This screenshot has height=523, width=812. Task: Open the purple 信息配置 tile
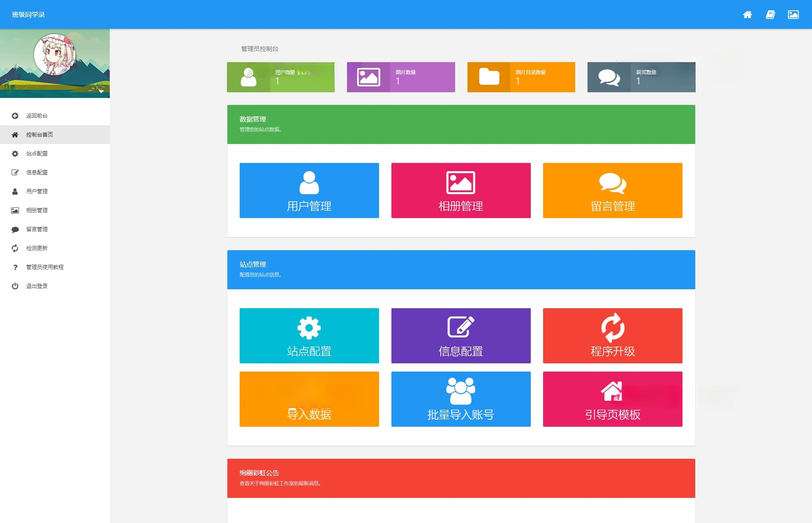click(461, 336)
